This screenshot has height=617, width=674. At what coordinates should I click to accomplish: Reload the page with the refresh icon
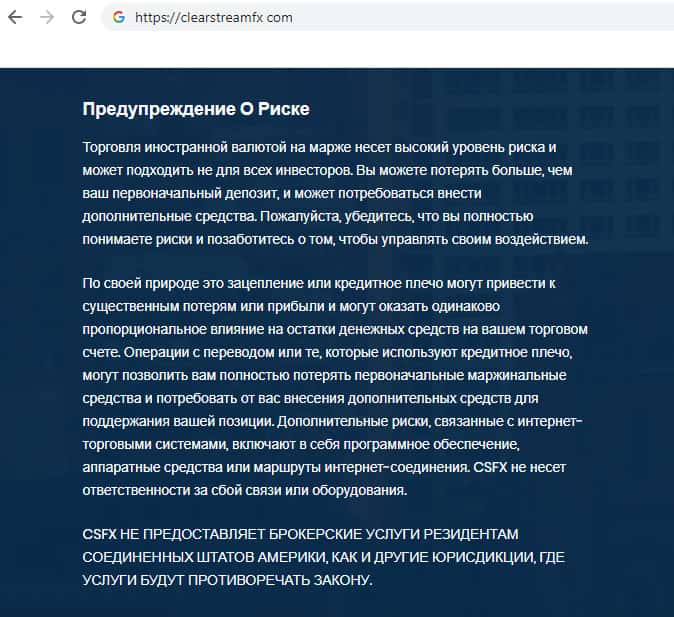click(79, 17)
